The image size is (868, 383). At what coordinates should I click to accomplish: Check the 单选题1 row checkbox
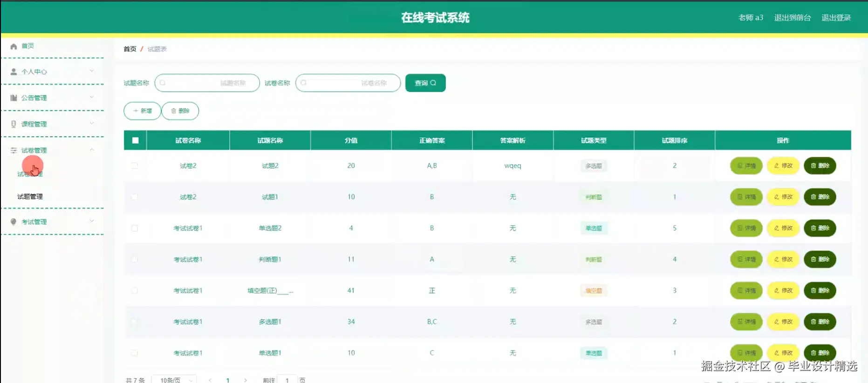coord(135,353)
